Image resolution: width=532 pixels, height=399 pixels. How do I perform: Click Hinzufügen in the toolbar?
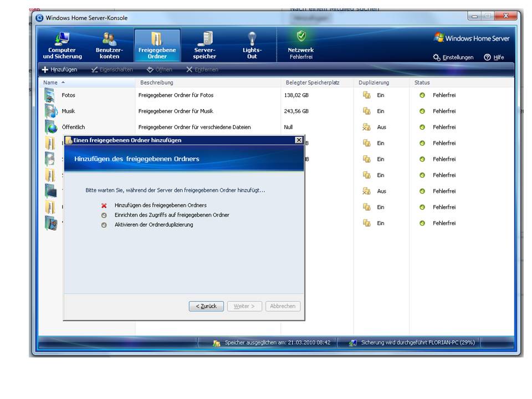pos(60,70)
